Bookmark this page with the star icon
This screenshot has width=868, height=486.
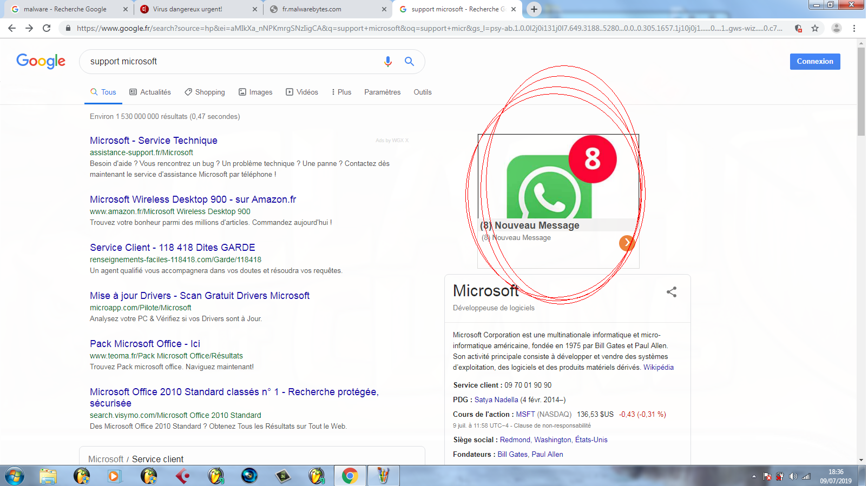tap(814, 28)
